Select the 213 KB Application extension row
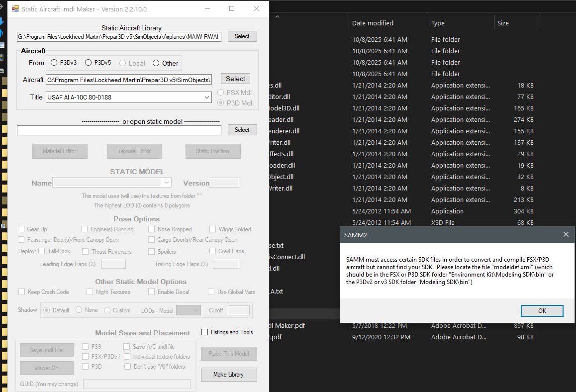 click(404, 200)
